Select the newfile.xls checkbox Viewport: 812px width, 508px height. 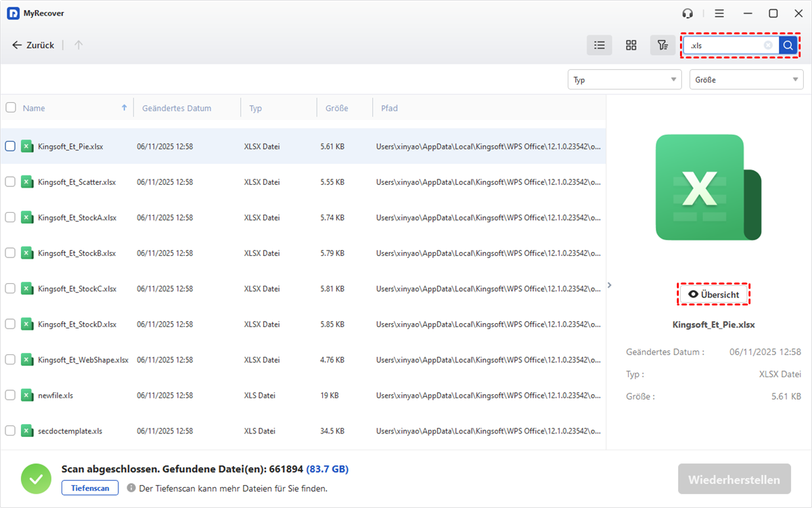click(10, 395)
